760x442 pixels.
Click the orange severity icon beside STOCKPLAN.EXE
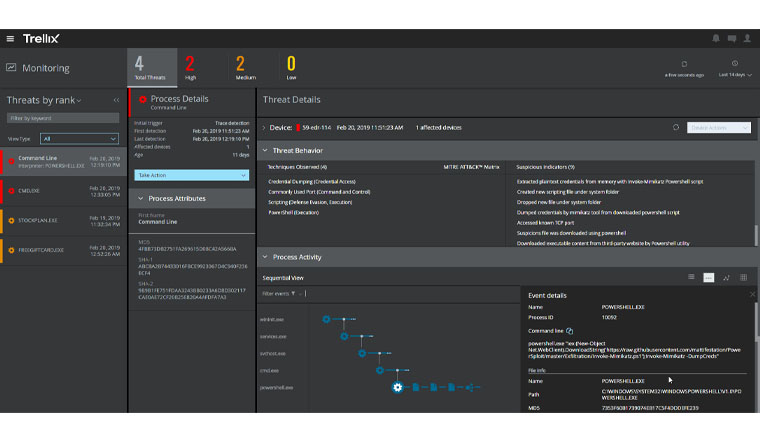coord(11,221)
